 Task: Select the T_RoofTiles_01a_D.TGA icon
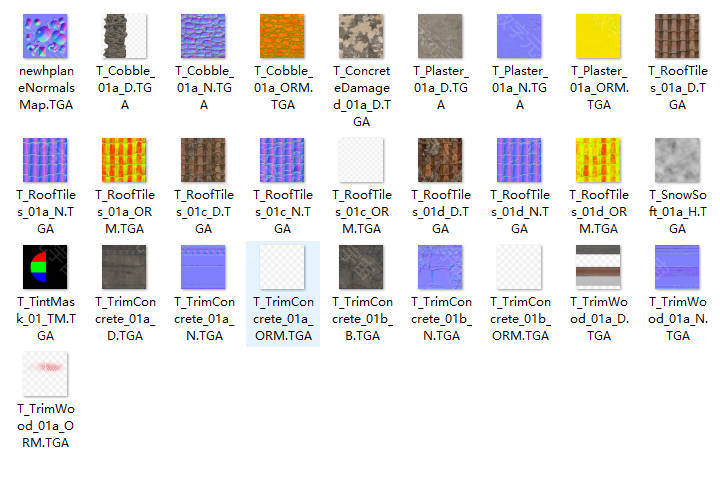677,36
